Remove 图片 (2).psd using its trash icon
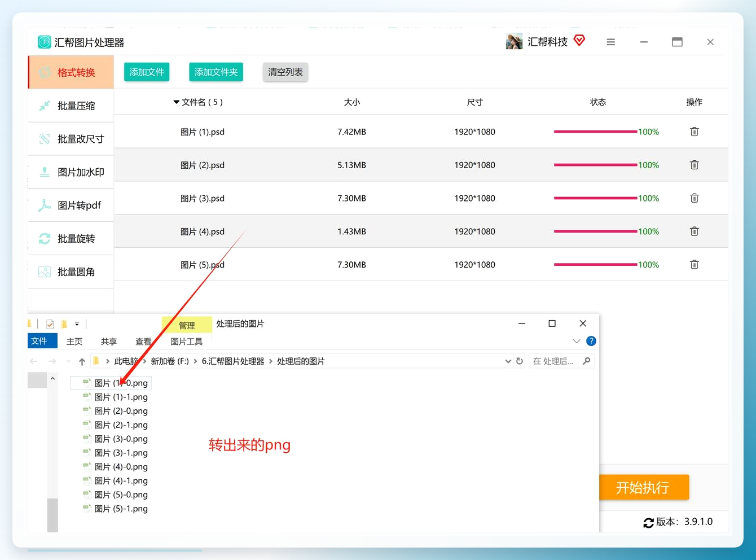 pos(694,165)
